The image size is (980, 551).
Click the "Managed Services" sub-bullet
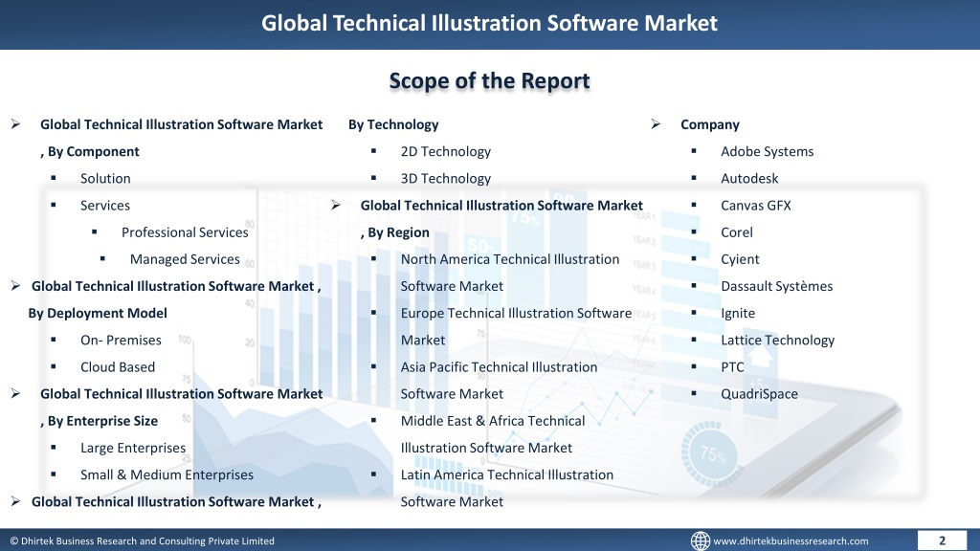point(185,259)
